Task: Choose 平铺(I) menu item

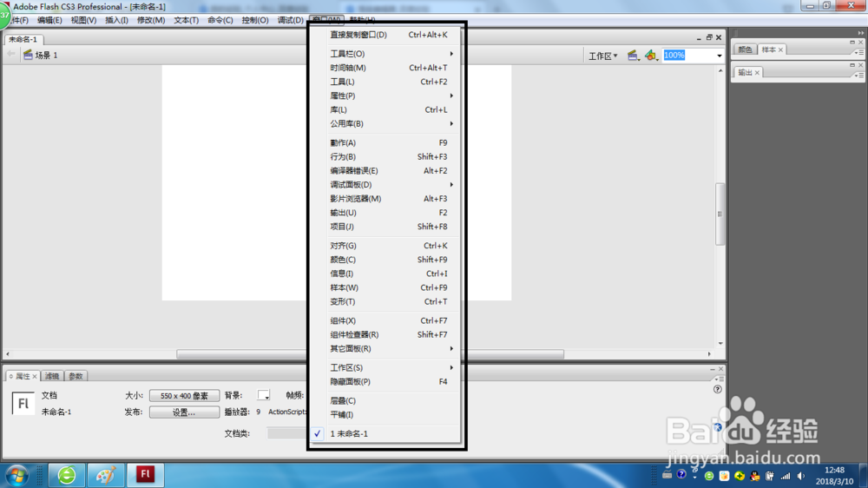Action: (x=385, y=414)
